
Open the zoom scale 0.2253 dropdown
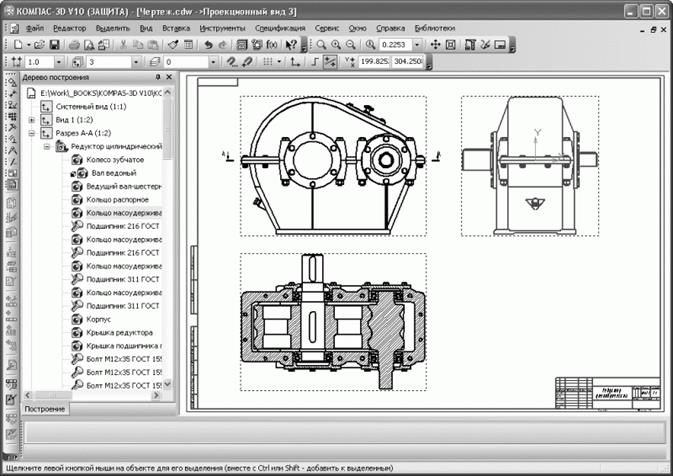(x=417, y=45)
